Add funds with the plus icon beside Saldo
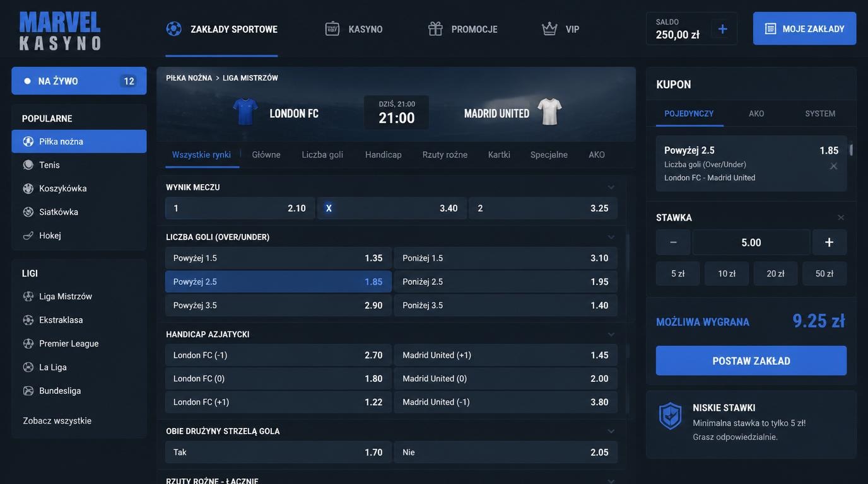Image resolution: width=868 pixels, height=484 pixels. (723, 29)
